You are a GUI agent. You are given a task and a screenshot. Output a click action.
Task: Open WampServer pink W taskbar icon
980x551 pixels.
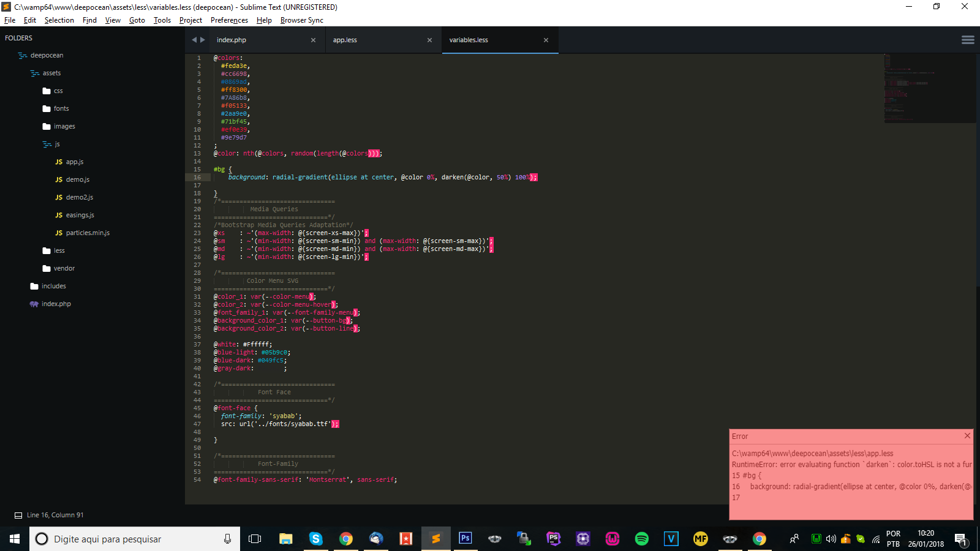(612, 539)
